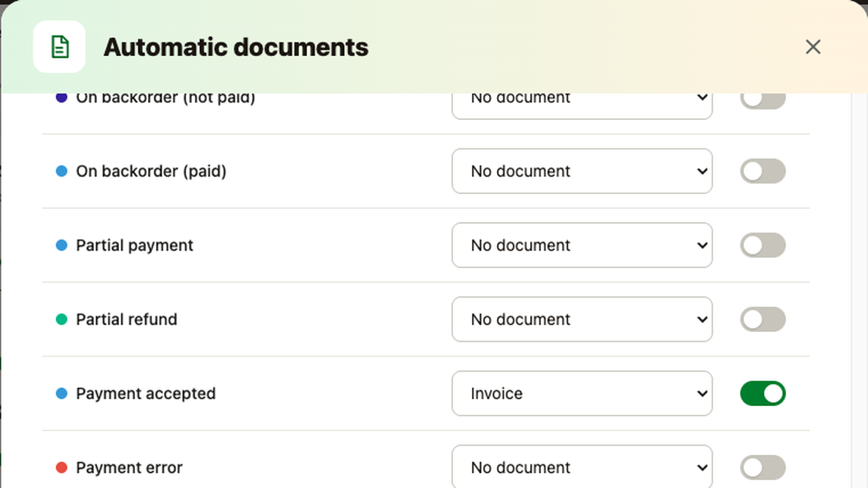Toggle switch for On backorder (not paid)

763,101
